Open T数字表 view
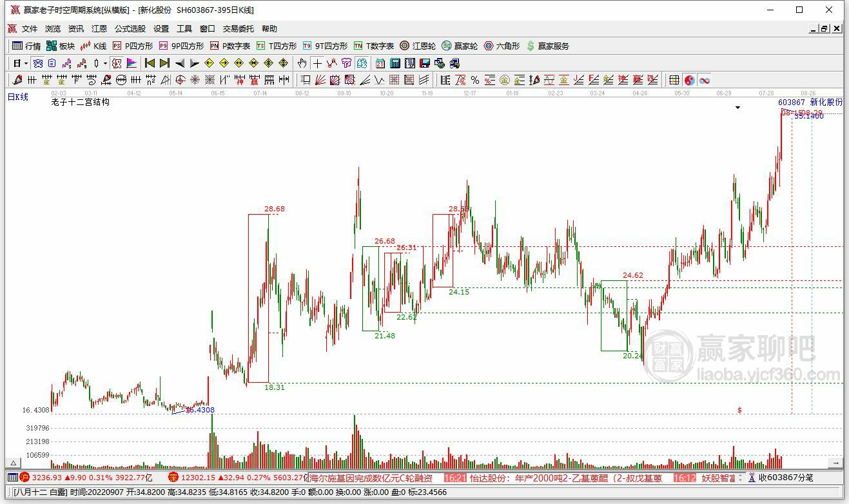 coord(374,46)
